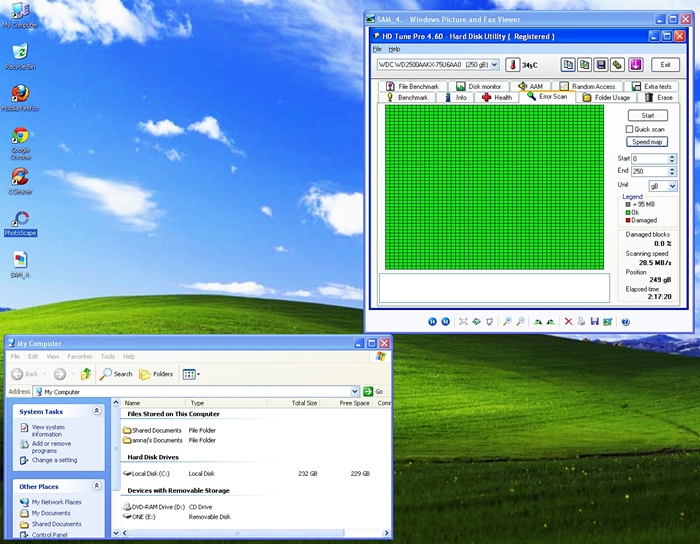Screen dimensions: 700x544
Task: Open the WDC drive selection dropdown
Action: click(x=494, y=65)
